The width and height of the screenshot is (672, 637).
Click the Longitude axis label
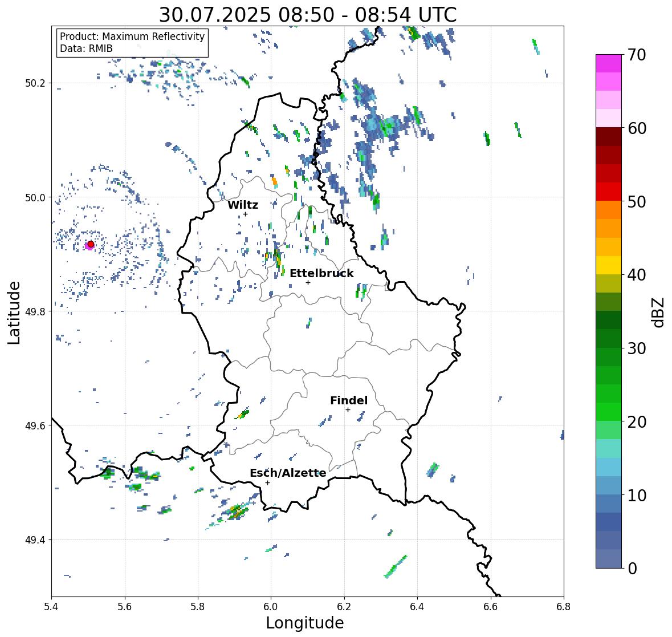pos(305,623)
